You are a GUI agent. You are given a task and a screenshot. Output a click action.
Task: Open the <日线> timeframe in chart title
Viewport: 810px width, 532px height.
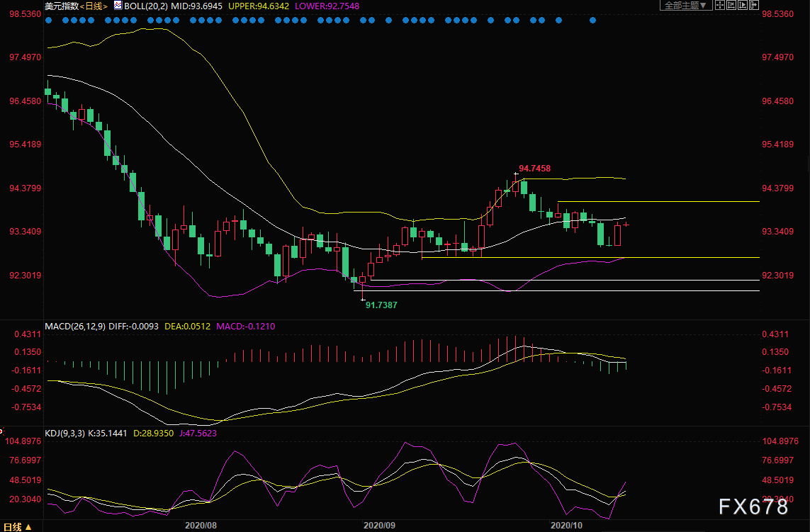point(94,6)
